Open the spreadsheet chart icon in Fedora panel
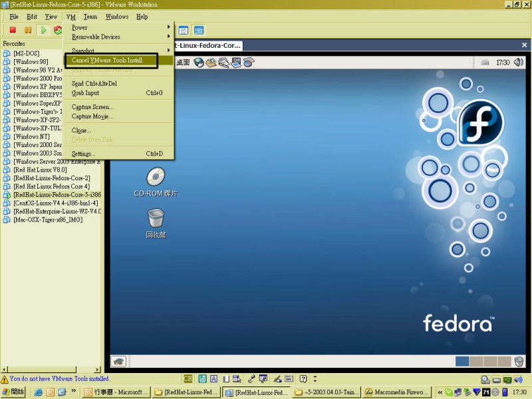Screen dimensions: 532x399 point(248,63)
